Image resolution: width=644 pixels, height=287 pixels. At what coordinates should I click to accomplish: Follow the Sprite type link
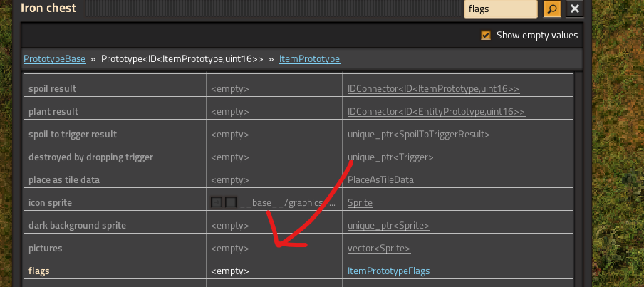click(x=360, y=203)
